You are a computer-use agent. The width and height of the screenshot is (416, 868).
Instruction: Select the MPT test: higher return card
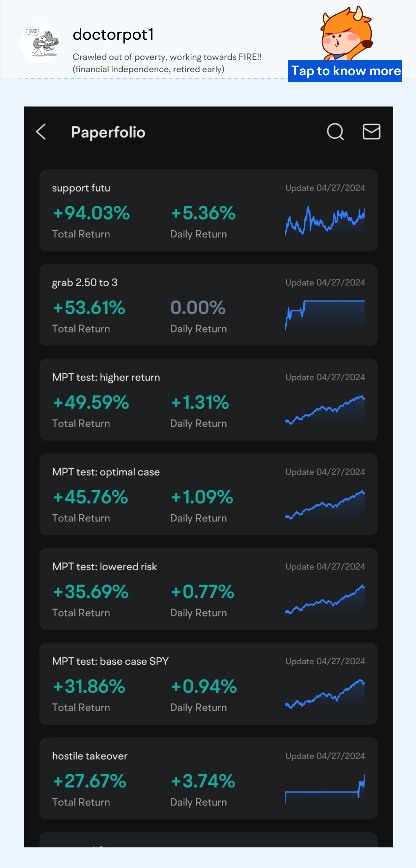click(208, 399)
